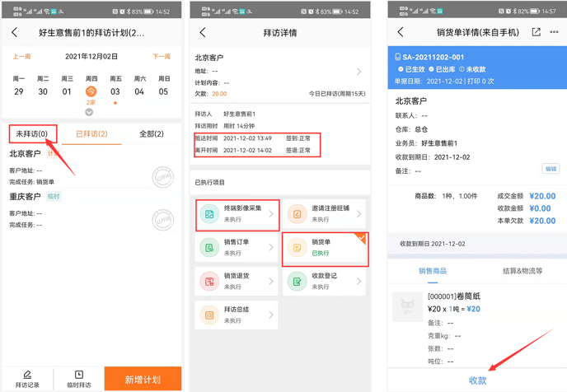Tap the 收款 button at bottom
The image size is (567, 392).
coord(477,380)
